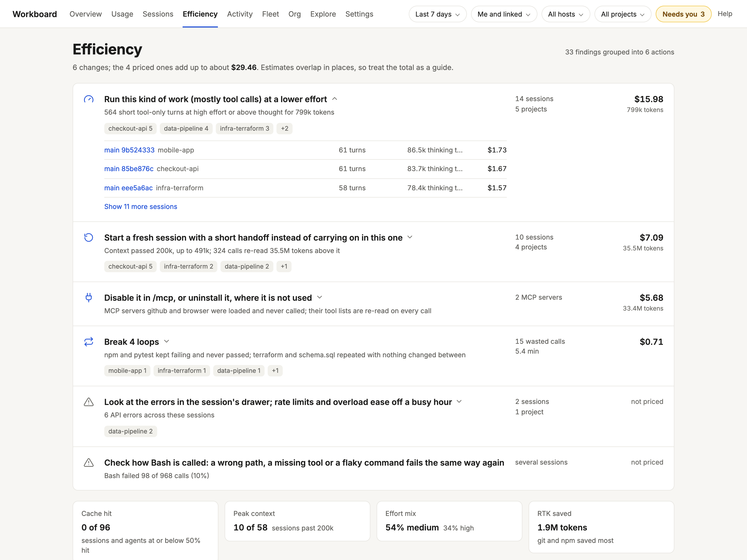This screenshot has height=560, width=747.
Task: Open session main eee5a6ac
Action: [128, 188]
